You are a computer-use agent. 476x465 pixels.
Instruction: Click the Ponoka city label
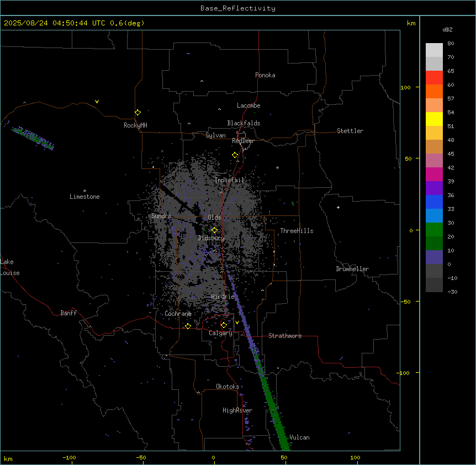tap(265, 75)
